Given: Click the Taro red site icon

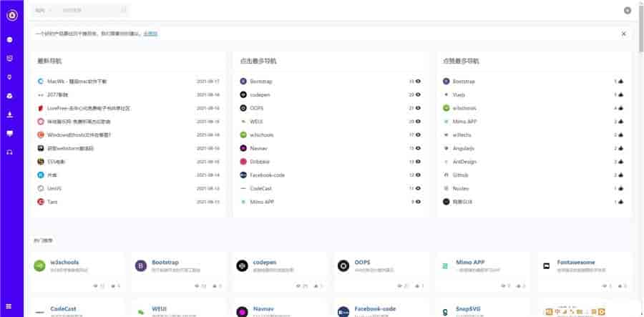Looking at the screenshot, I should tap(40, 202).
